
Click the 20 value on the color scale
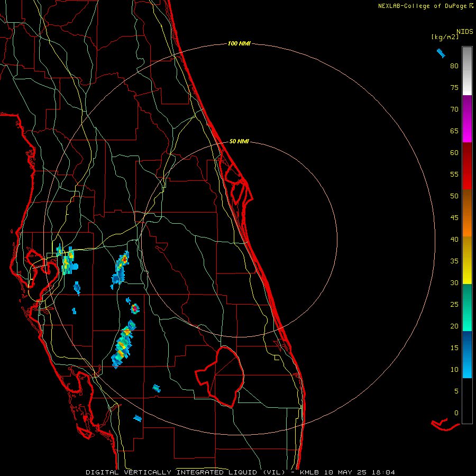(454, 326)
